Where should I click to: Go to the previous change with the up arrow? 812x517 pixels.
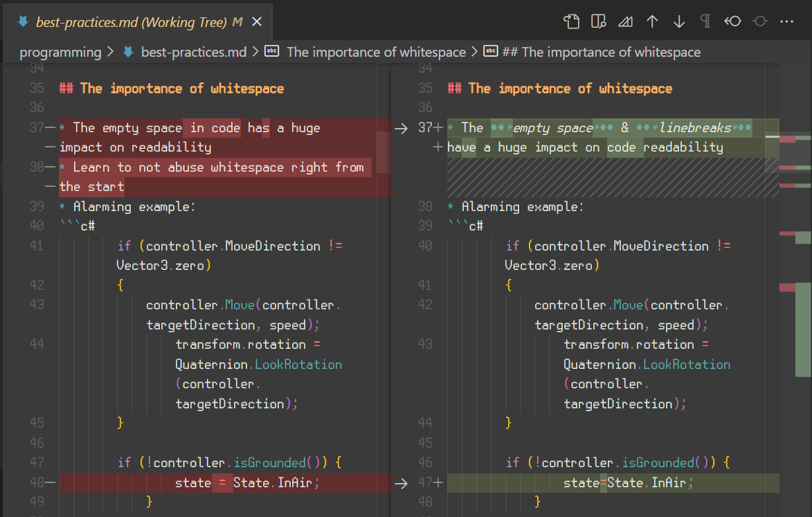tap(652, 21)
